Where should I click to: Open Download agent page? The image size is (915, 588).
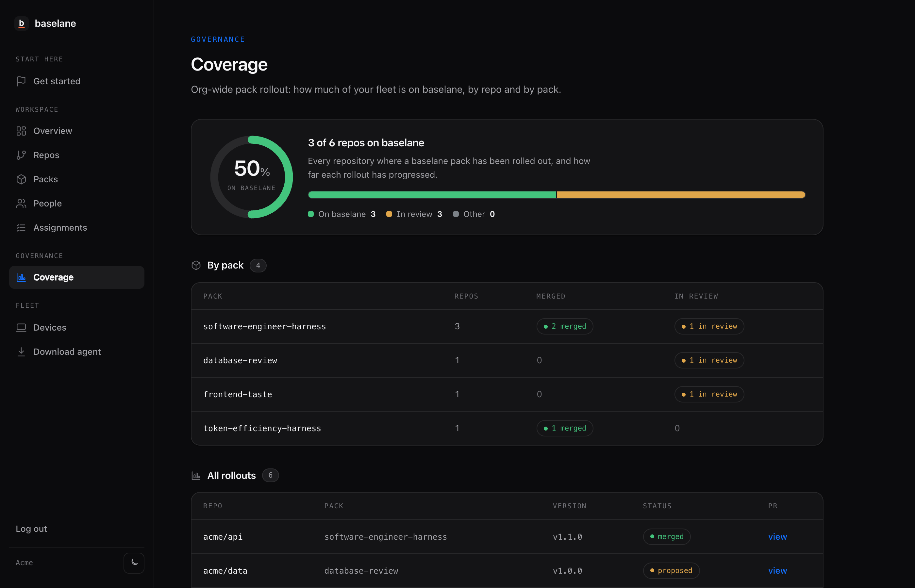coord(77,351)
